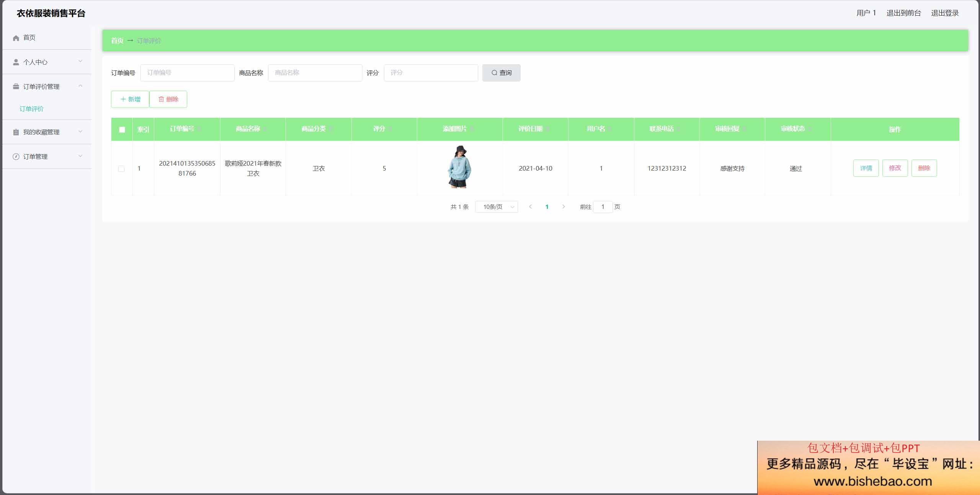Click the 订单评价 breadcrumb text
This screenshot has width=980, height=495.
[149, 41]
